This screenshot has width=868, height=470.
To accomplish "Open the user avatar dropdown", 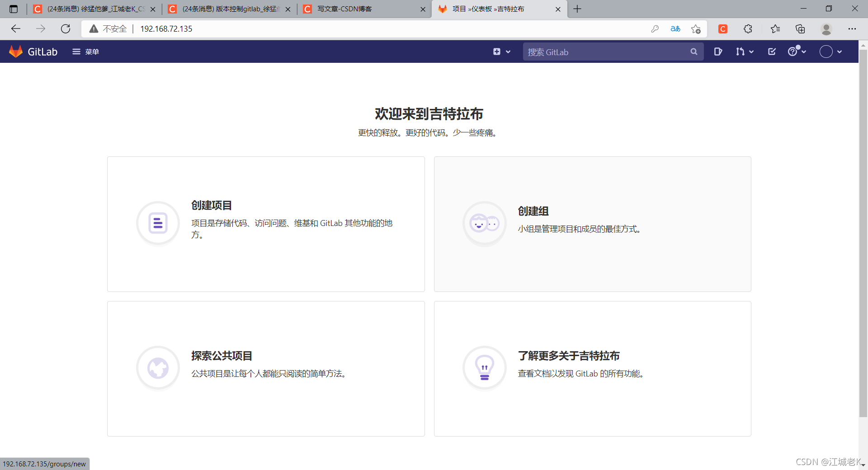I will coord(831,52).
